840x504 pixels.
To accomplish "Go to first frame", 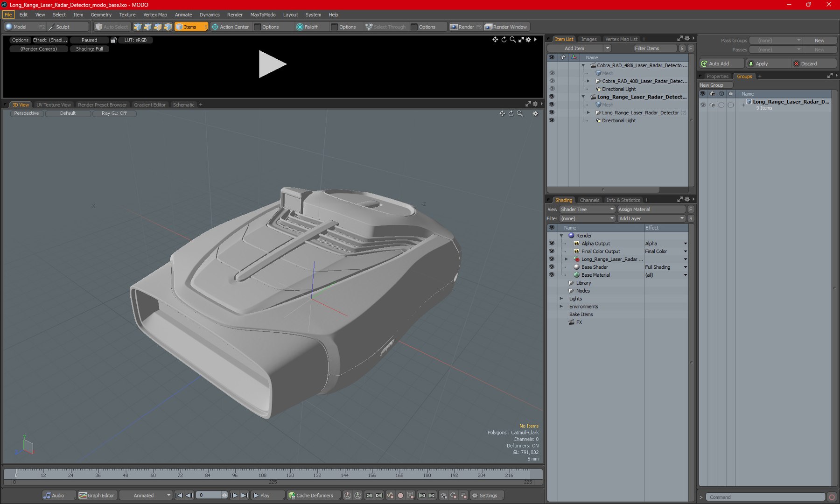I will [x=179, y=496].
